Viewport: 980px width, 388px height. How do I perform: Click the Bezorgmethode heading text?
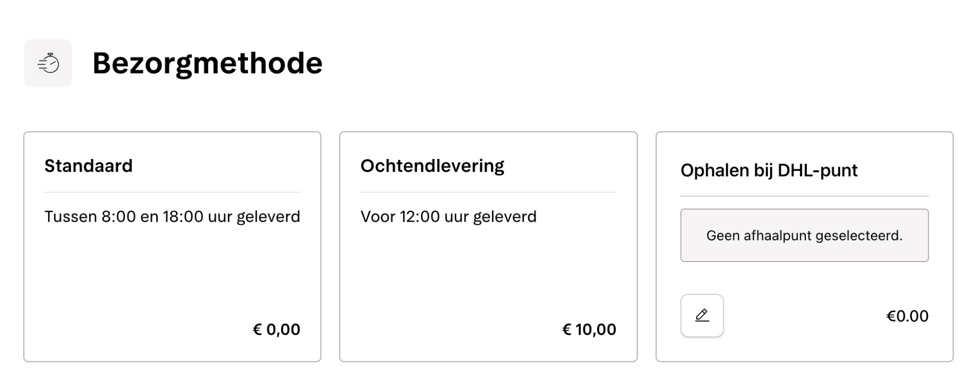pyautogui.click(x=207, y=62)
